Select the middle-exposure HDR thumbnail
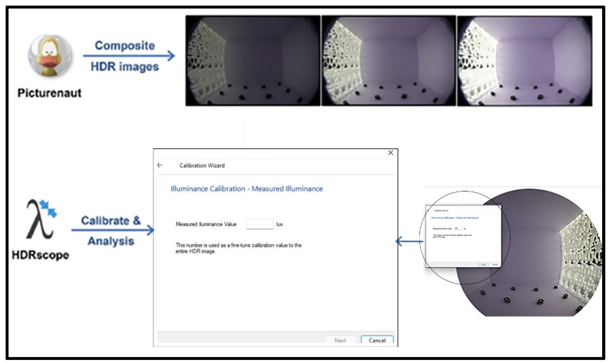The height and width of the screenshot is (364, 610). (x=389, y=61)
